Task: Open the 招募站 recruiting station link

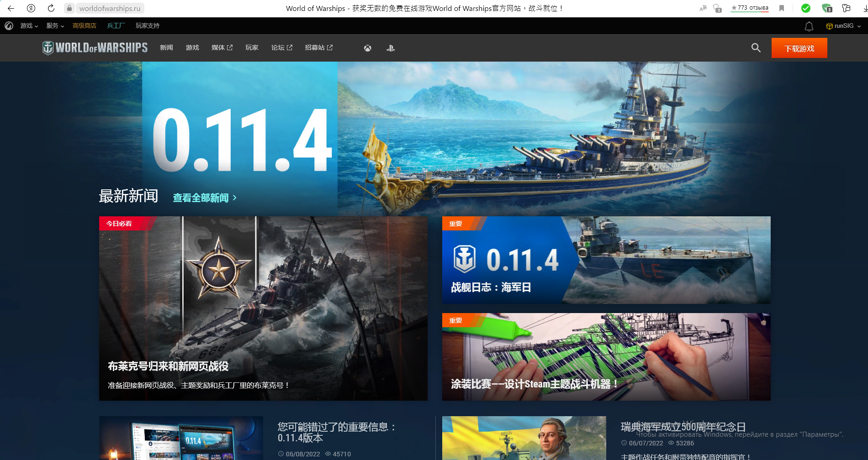Action: coord(319,47)
